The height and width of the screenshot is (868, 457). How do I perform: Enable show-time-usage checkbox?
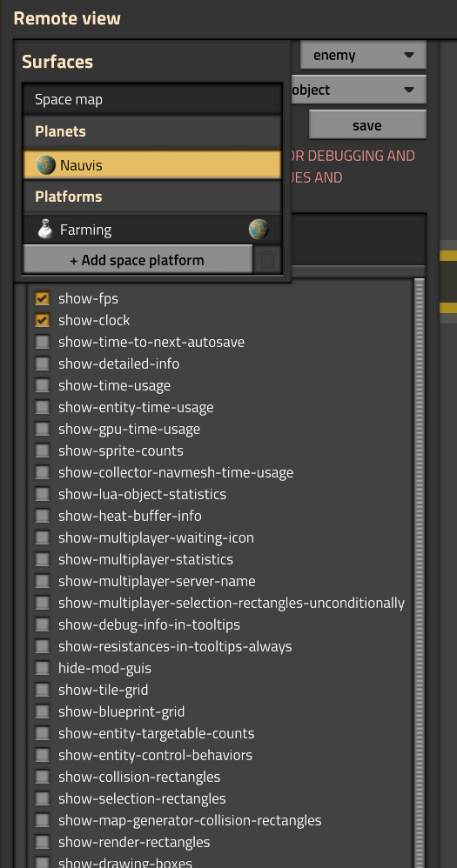coord(42,385)
